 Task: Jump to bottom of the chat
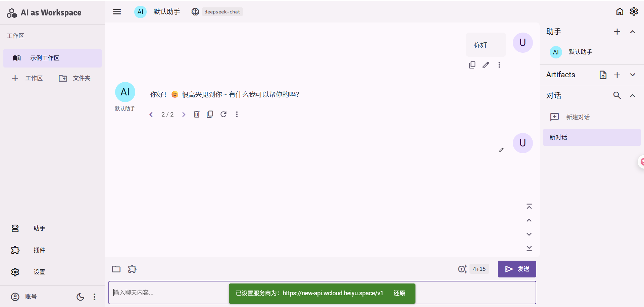[x=529, y=248]
